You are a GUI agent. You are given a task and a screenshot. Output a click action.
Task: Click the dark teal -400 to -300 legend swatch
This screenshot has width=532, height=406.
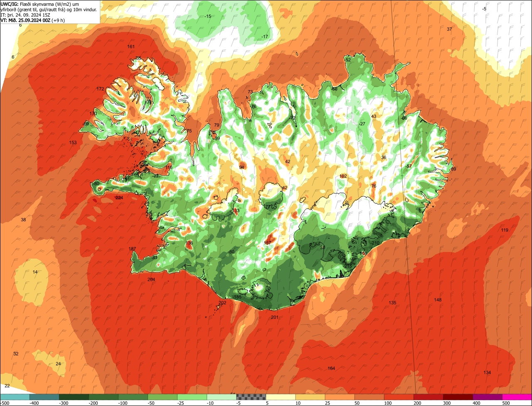coord(44,397)
